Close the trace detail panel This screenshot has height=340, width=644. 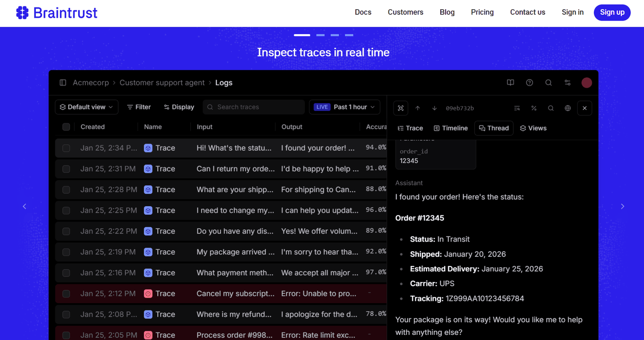[x=585, y=108]
